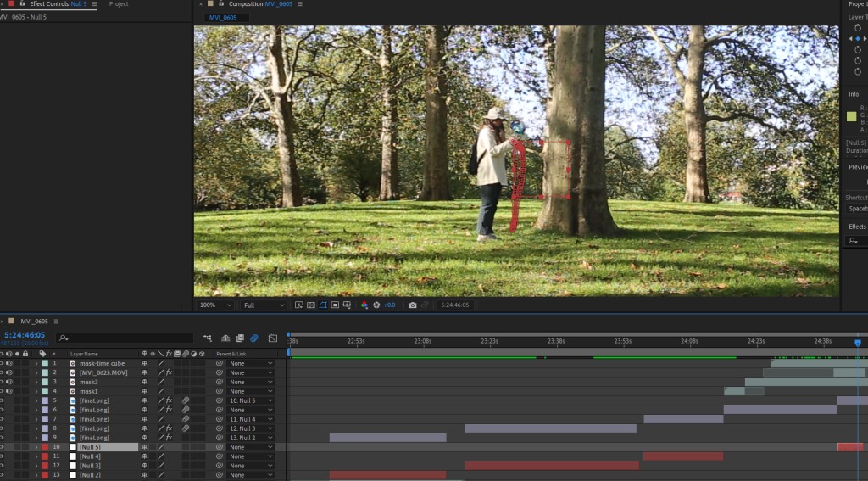Take a snapshot with the camera icon
Image resolution: width=868 pixels, height=481 pixels.
pos(413,305)
